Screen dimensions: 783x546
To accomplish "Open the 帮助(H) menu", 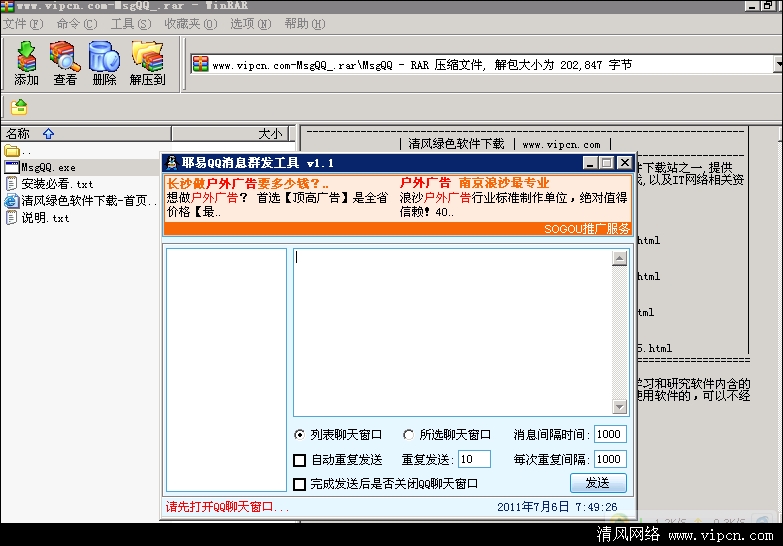I will coord(305,24).
